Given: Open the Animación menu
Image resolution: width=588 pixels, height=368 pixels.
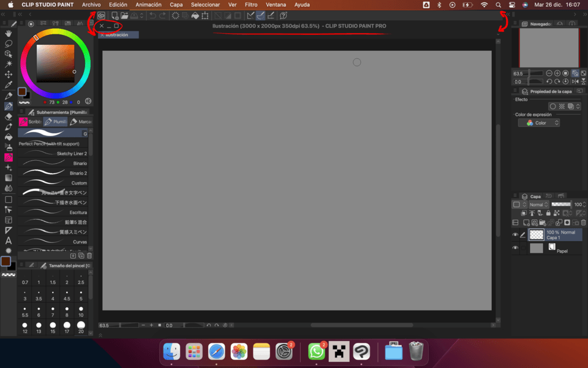Looking at the screenshot, I should [x=148, y=5].
